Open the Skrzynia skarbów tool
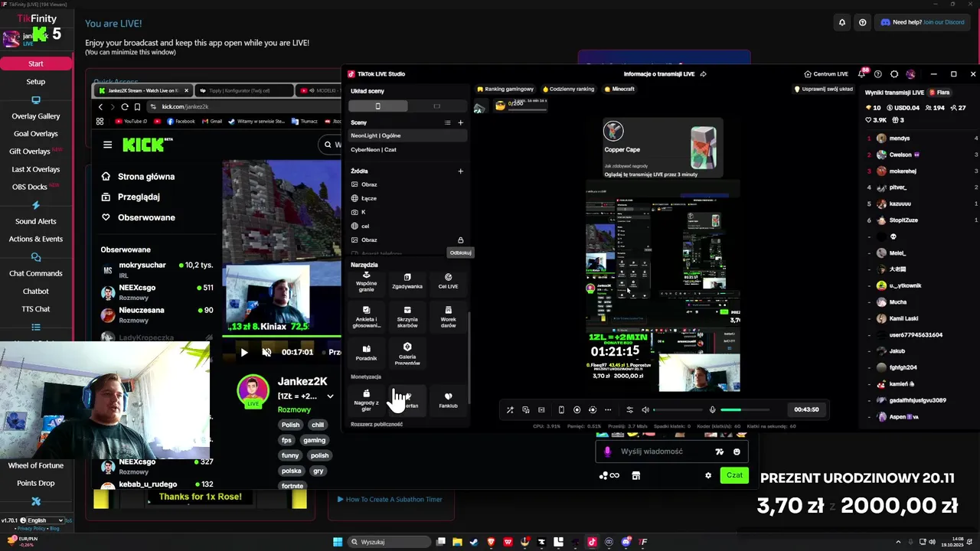The image size is (980, 551). click(407, 318)
